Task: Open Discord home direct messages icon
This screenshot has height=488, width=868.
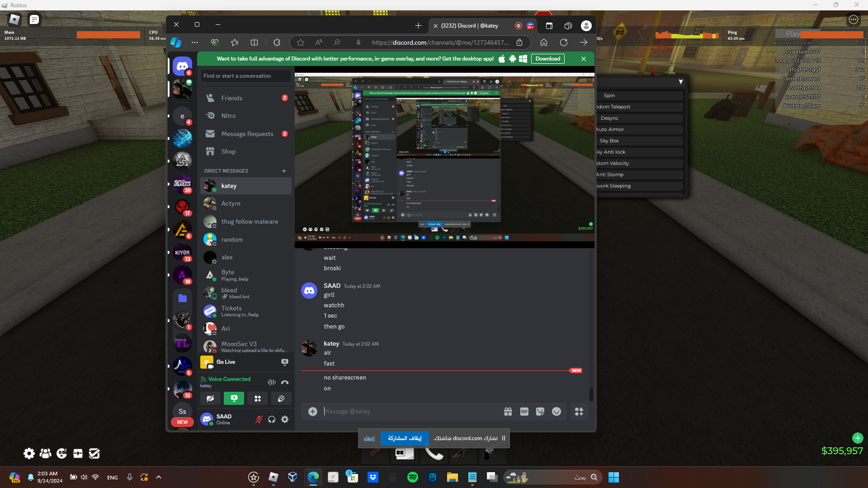Action: [x=182, y=66]
